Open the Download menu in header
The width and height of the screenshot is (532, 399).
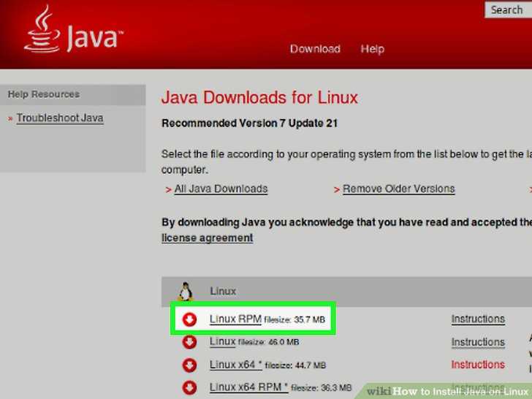click(315, 49)
